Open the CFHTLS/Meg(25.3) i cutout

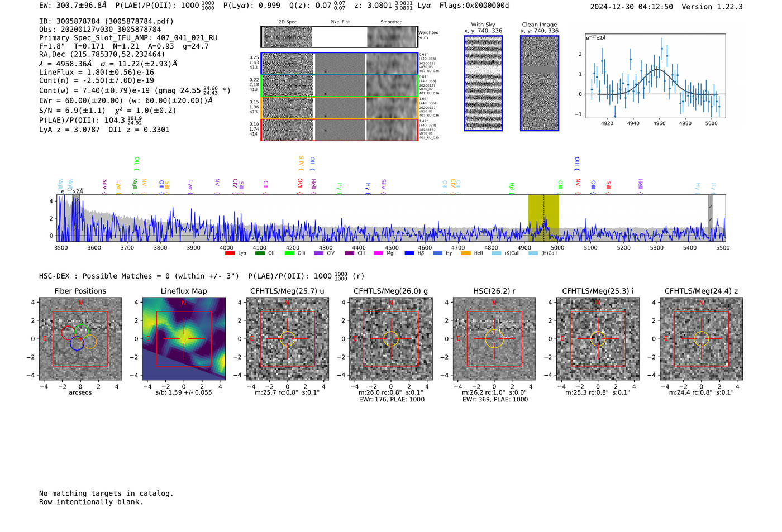(x=598, y=339)
